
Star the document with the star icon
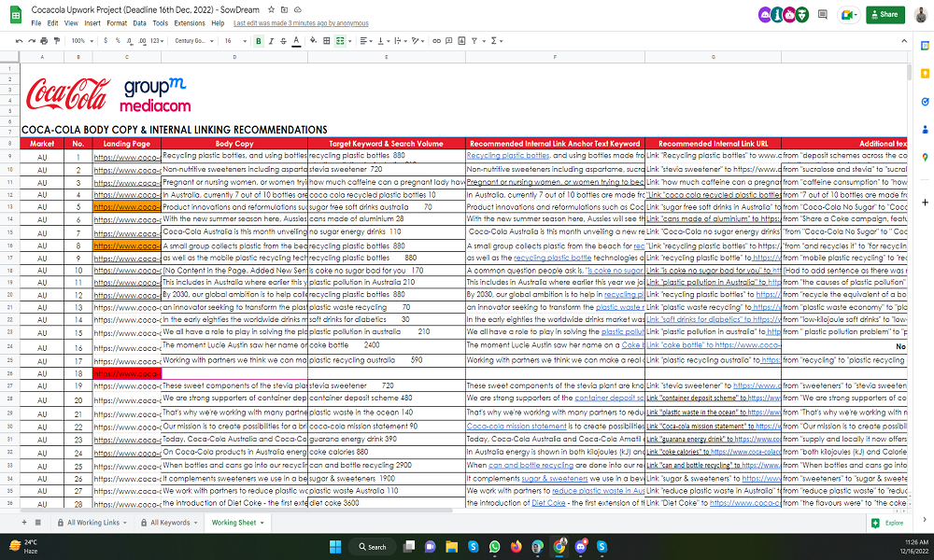click(x=271, y=9)
